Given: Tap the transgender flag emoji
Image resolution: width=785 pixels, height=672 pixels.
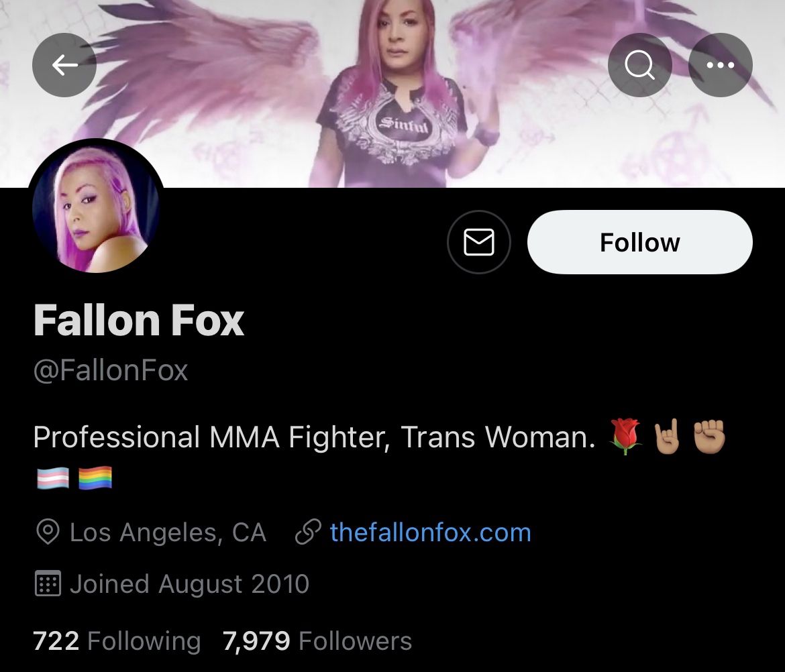Looking at the screenshot, I should [53, 478].
